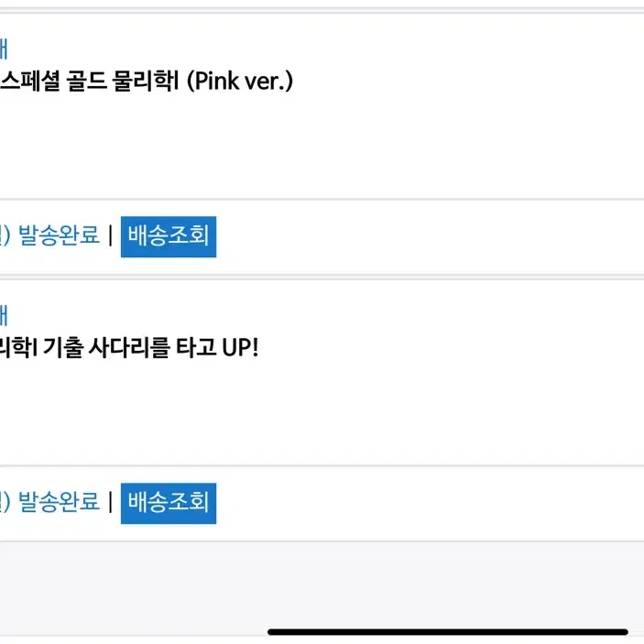This screenshot has width=644, height=644.
Task: Open the 기출 사다리를 타고 UP! title
Action: click(x=128, y=348)
